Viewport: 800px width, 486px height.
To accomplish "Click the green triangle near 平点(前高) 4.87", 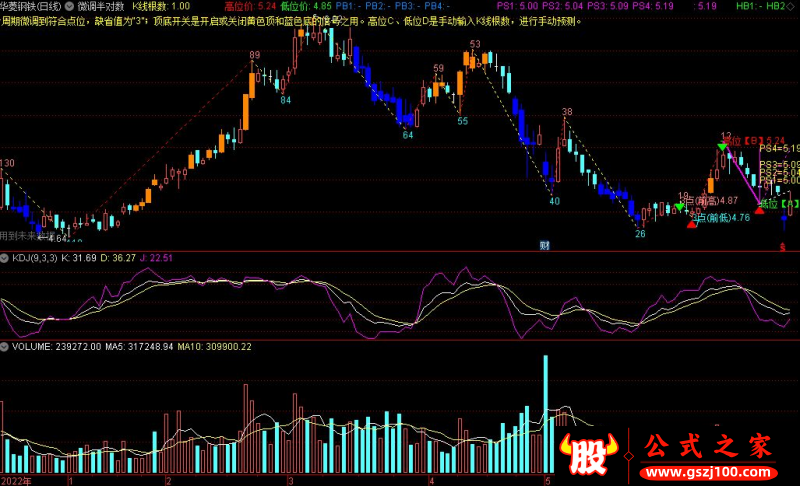I will (x=680, y=206).
